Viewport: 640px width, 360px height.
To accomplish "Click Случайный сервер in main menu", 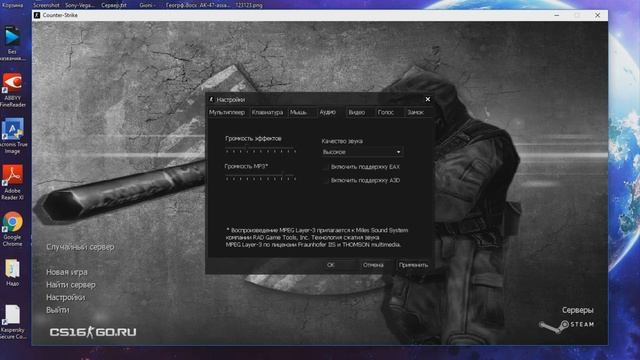I will [80, 247].
